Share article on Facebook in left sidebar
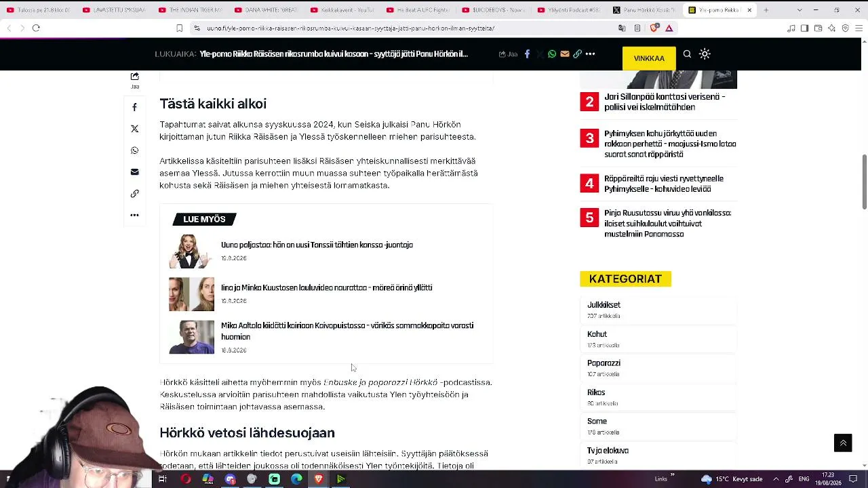Screen dimensions: 868x488 tap(134, 107)
